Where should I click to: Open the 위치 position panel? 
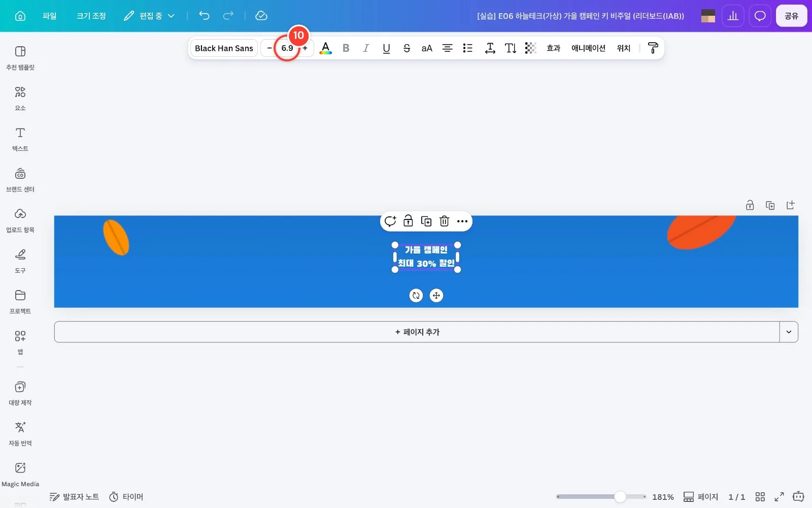point(623,48)
